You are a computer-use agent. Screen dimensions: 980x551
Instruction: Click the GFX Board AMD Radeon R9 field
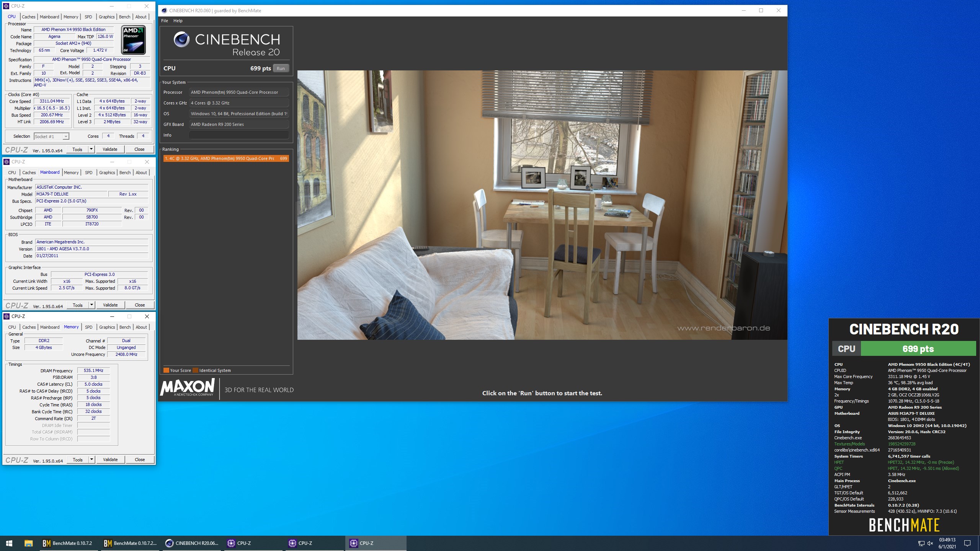coord(239,124)
